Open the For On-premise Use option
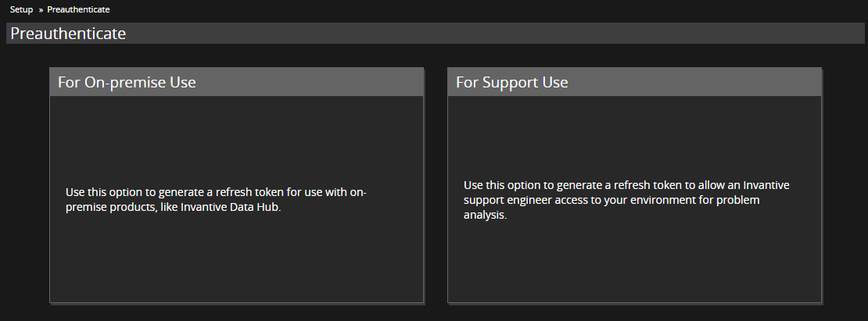The height and width of the screenshot is (321, 868). point(236,184)
